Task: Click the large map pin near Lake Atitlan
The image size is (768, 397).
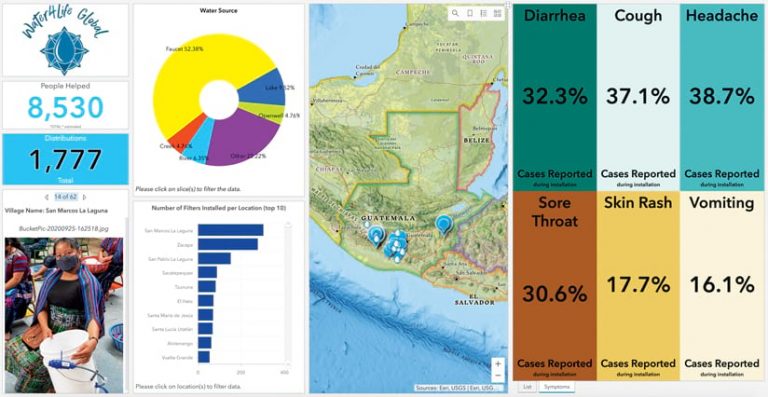Action: click(x=376, y=235)
